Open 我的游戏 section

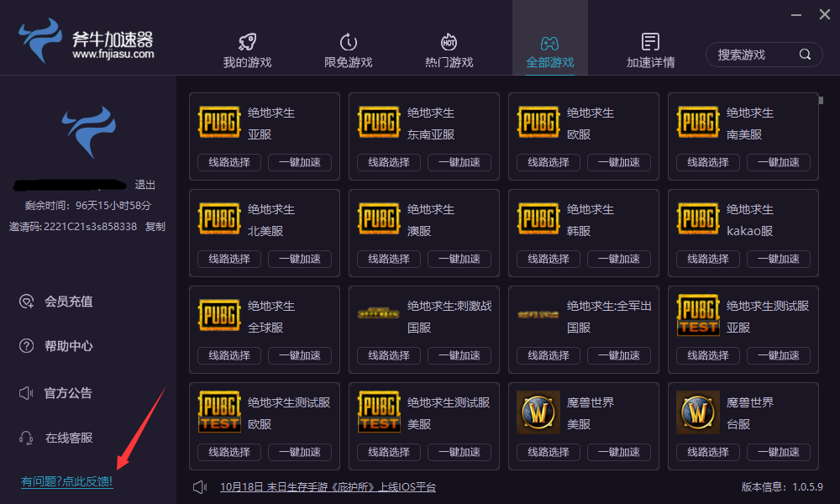pyautogui.click(x=247, y=46)
